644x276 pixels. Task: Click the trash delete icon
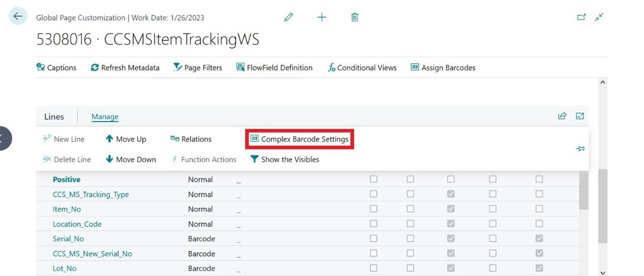355,17
